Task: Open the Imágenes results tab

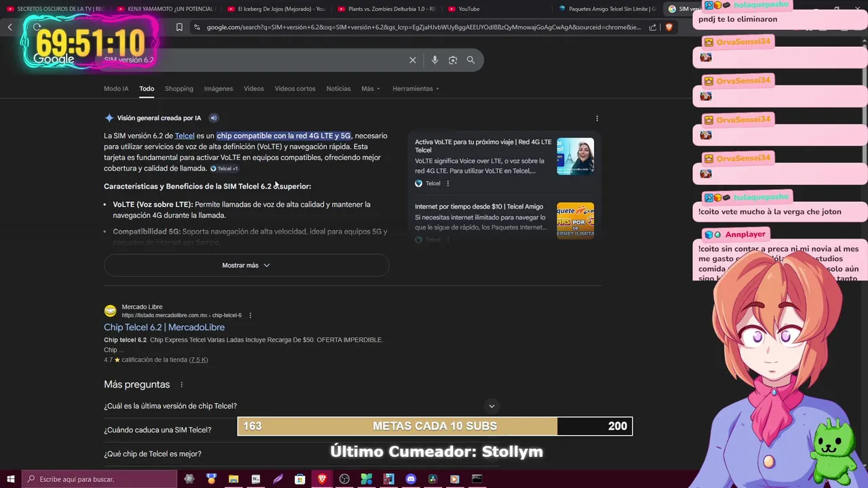Action: point(218,89)
